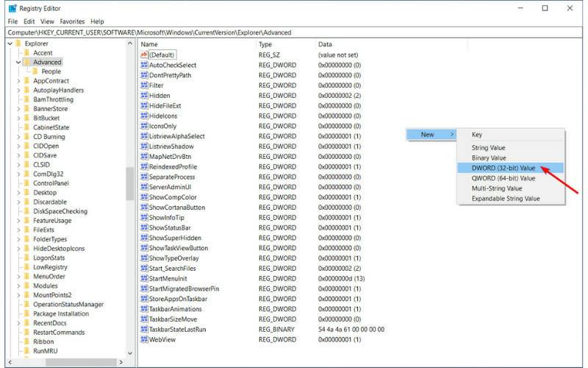Choose Multi-String Value from submenu
Image resolution: width=588 pixels, height=368 pixels.
510,188
